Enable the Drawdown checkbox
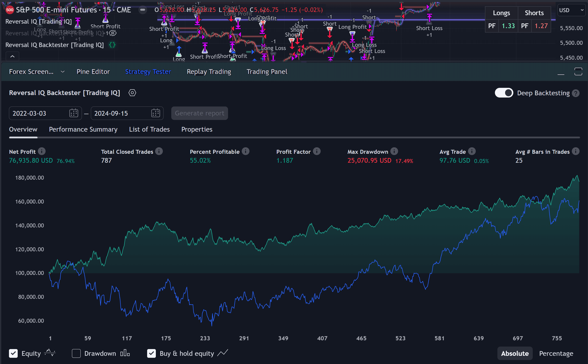 (x=76, y=353)
